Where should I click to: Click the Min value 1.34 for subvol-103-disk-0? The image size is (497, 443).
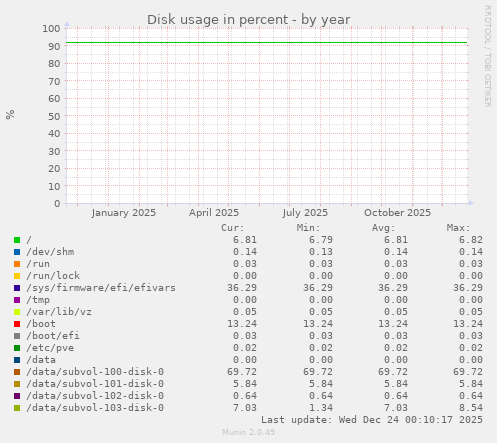click(321, 408)
